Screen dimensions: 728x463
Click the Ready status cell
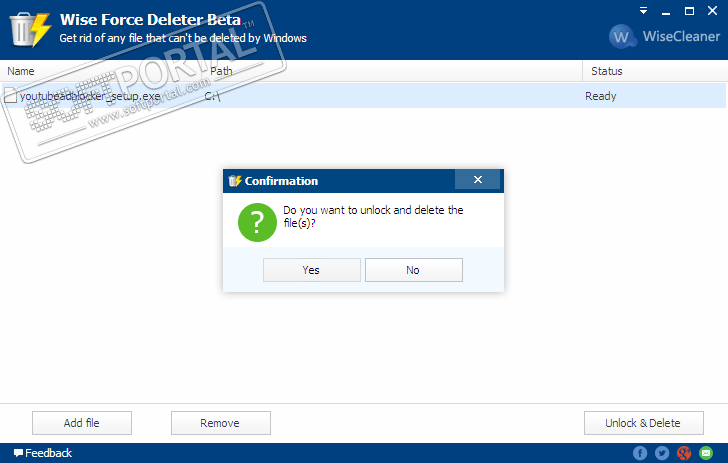(600, 96)
